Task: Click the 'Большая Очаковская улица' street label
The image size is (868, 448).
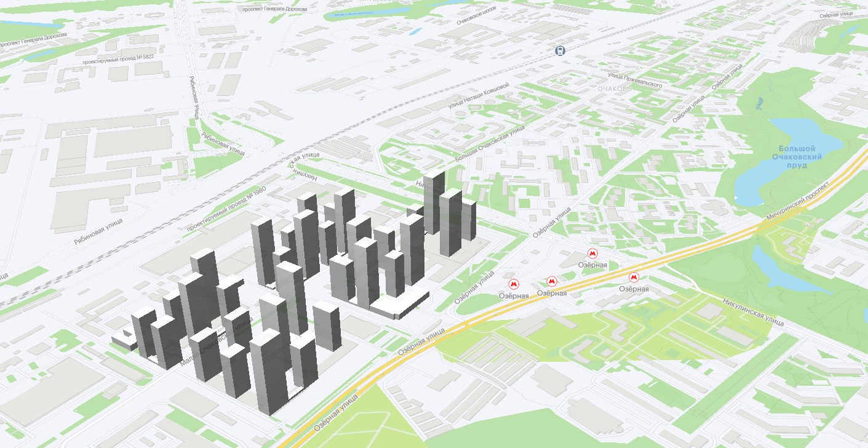Action: (x=490, y=144)
